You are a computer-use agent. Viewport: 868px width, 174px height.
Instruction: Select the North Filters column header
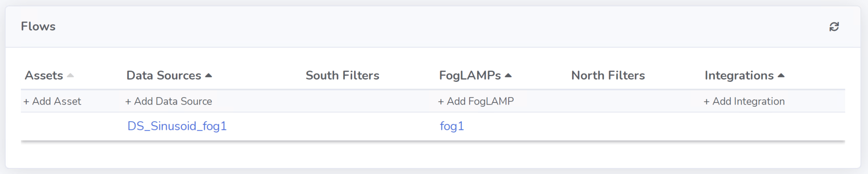click(x=608, y=75)
